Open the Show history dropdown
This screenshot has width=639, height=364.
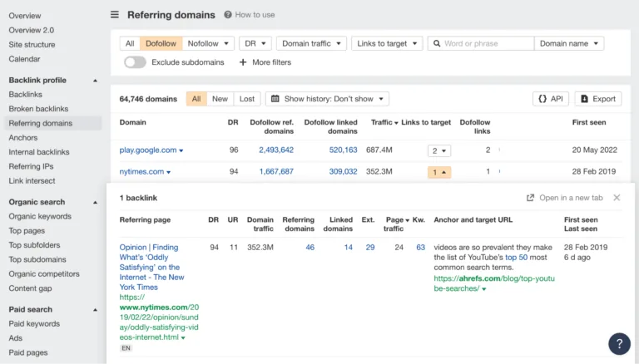[x=327, y=99]
